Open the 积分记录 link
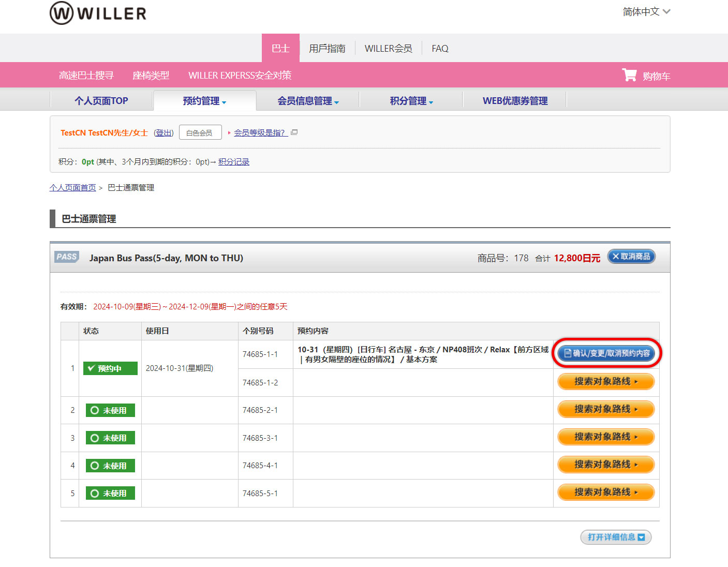Screen dimensions: 728x567 click(x=234, y=161)
